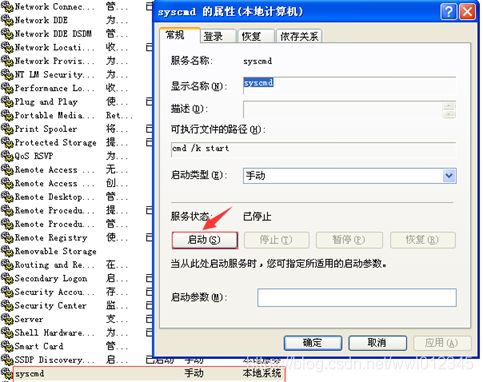Viewport: 483px width, 382px height.
Task: Select the Security Center service name
Action: click(50, 306)
